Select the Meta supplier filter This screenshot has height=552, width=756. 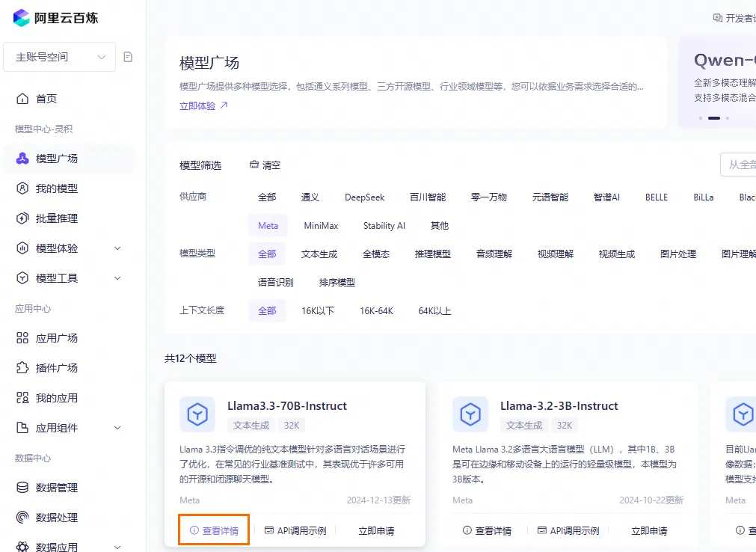point(268,226)
